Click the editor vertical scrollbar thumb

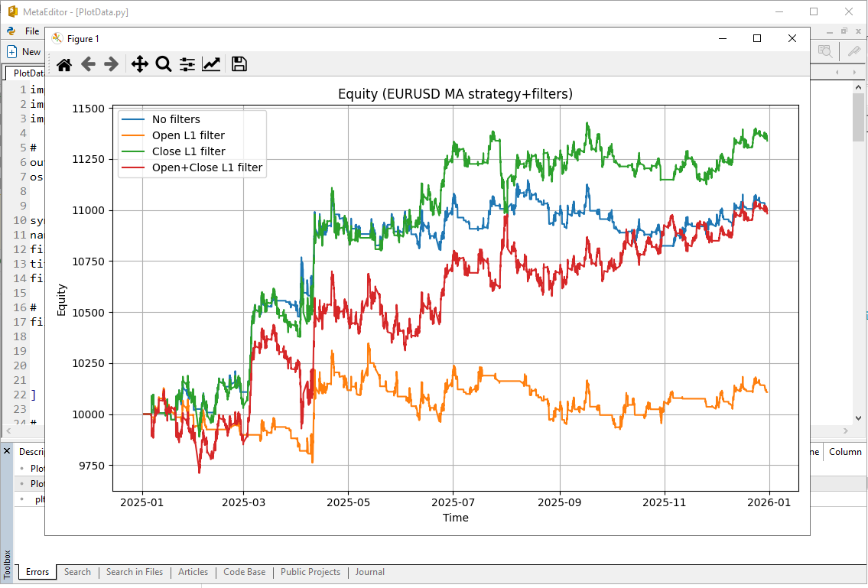pos(858,118)
